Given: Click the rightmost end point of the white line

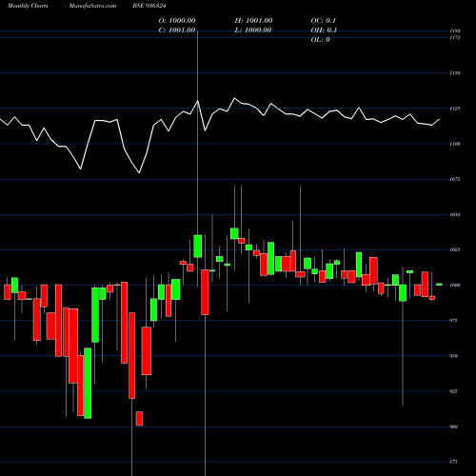Looking at the screenshot, I should [440, 119].
